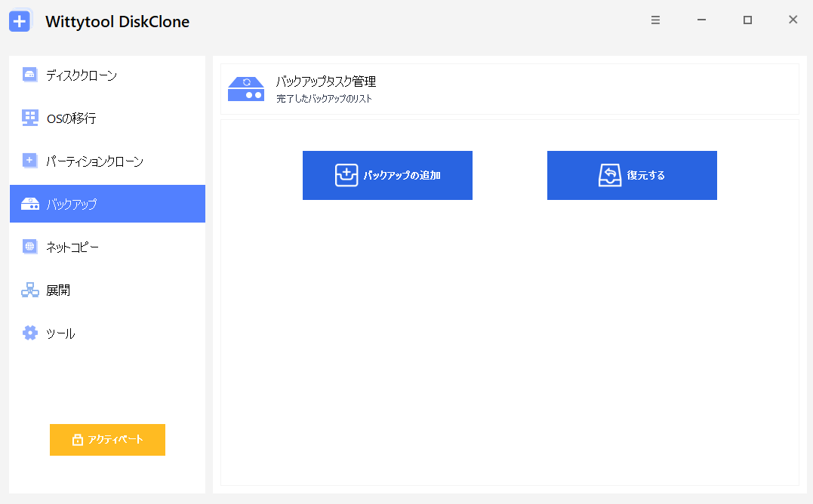Click the backup task management header icon

(246, 89)
